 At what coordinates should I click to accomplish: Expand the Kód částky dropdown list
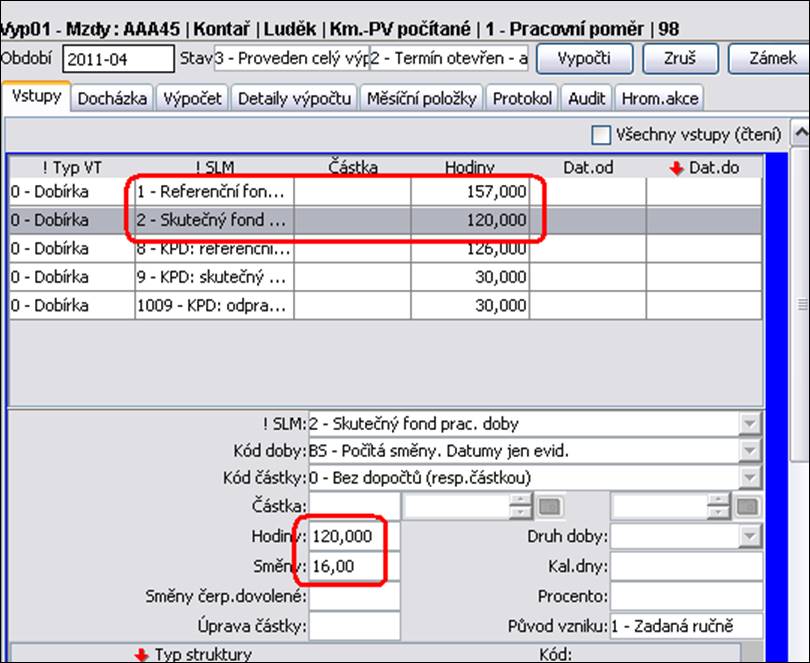749,479
